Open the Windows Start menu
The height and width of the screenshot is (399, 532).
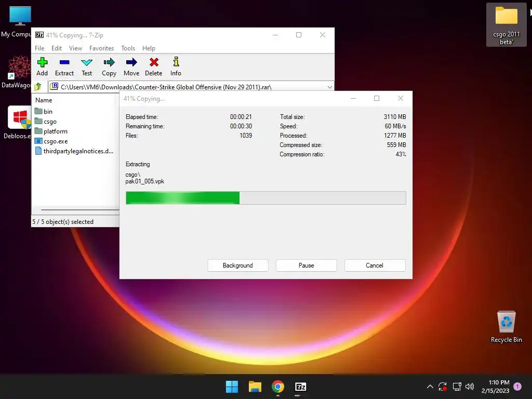tap(232, 387)
